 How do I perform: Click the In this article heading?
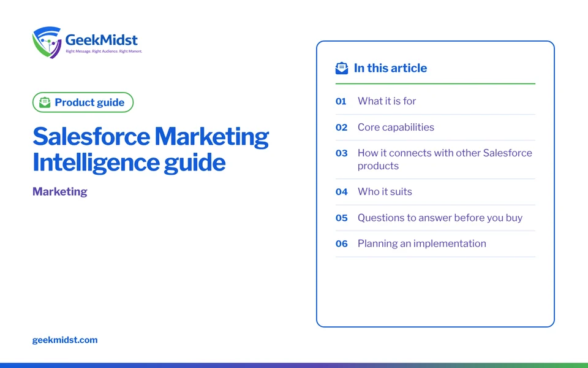coord(390,68)
